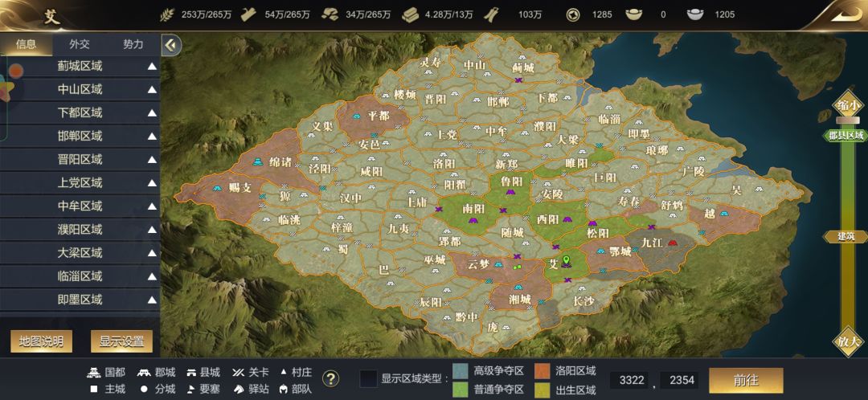Select the 临淄区域 list row
The width and height of the screenshot is (868, 400).
80,276
